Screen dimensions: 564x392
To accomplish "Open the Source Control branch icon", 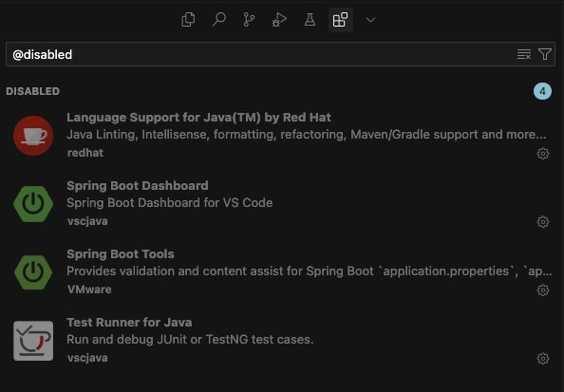I will tap(249, 19).
